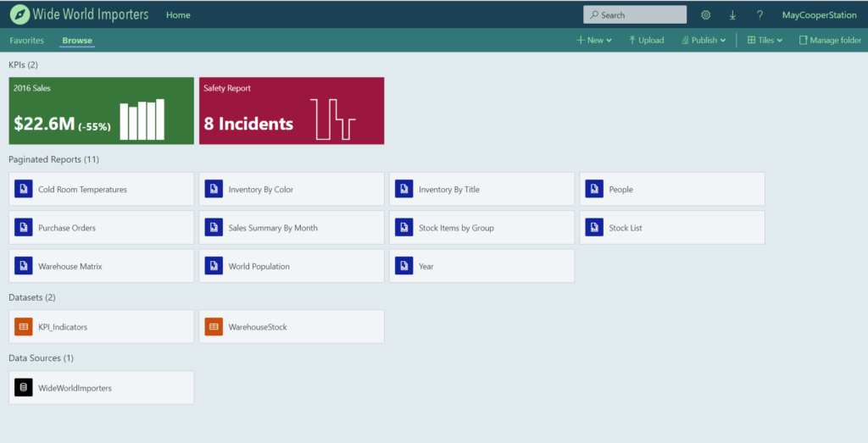The image size is (868, 443).
Task: Click the Wide World Importers title text
Action: 91,14
